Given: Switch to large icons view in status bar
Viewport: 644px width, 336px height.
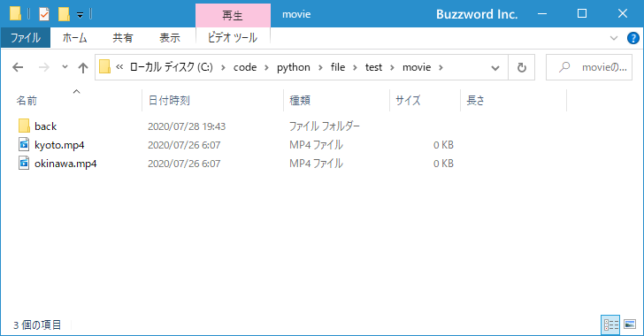Looking at the screenshot, I should pyautogui.click(x=630, y=325).
